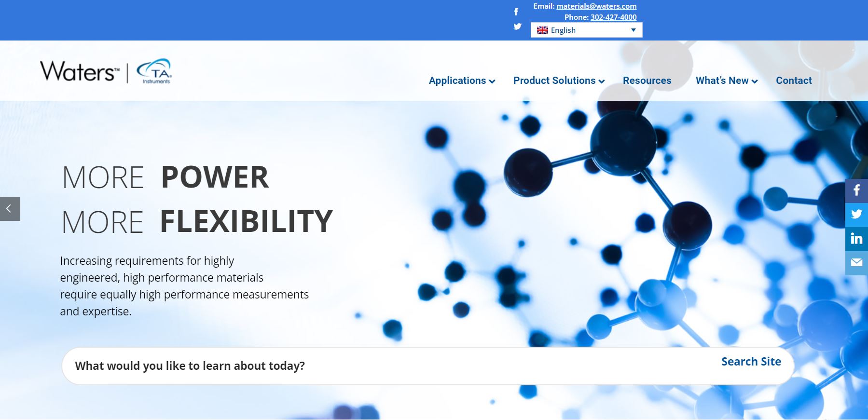Click the TA Instruments logo
The image size is (868, 420).
tap(154, 72)
